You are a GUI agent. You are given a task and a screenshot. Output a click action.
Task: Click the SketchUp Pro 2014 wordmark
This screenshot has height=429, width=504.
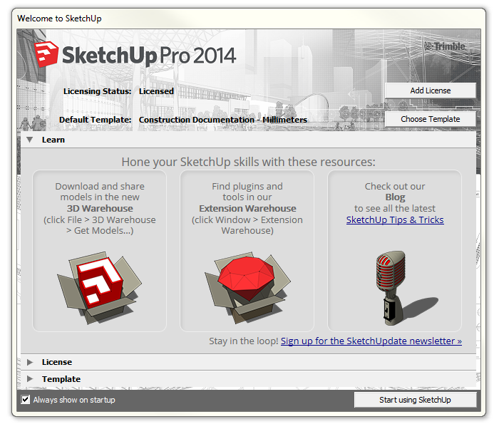pos(149,56)
